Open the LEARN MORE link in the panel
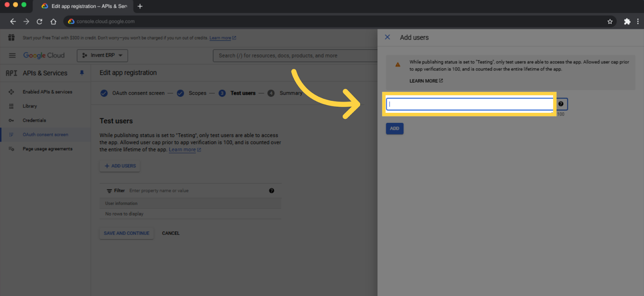644x296 pixels. click(426, 81)
